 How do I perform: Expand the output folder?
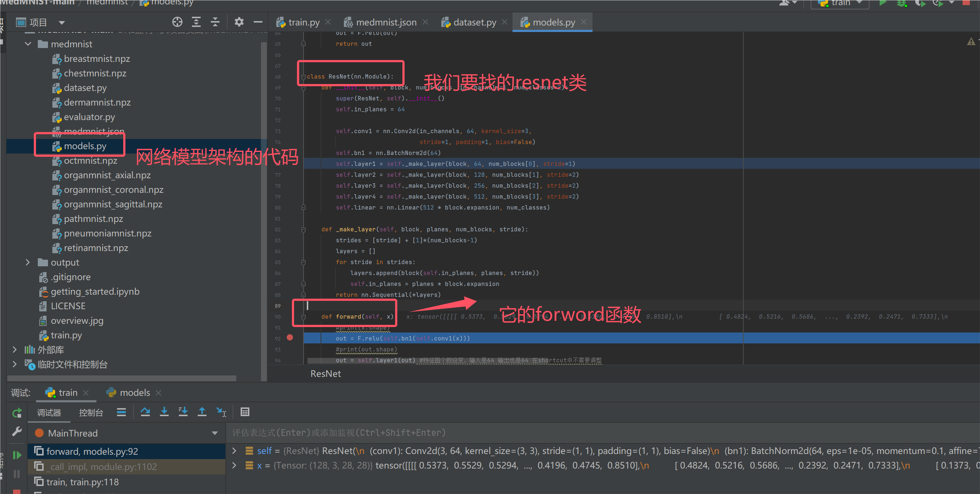coord(28,262)
